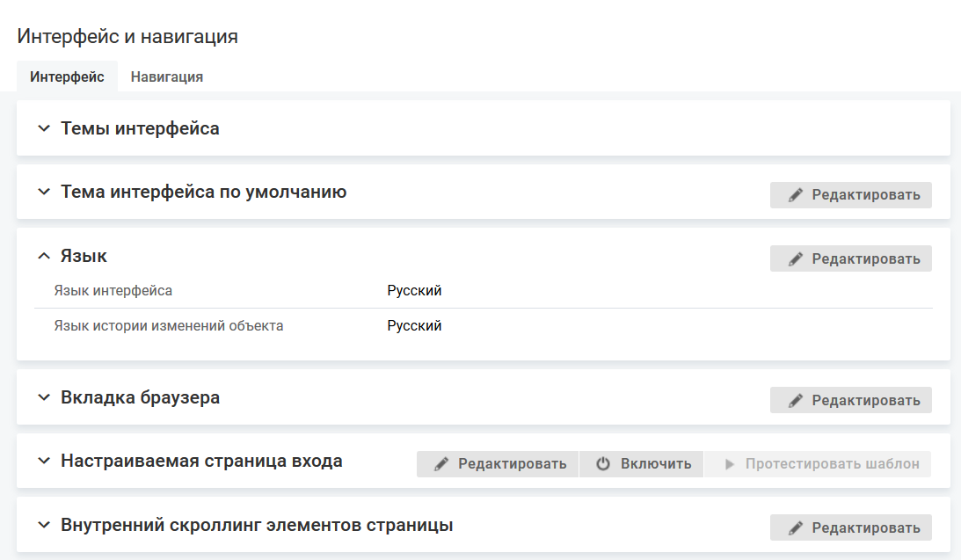Viewport: 961px width, 560px height.
Task: Switch to the Навигация tab
Action: (167, 76)
